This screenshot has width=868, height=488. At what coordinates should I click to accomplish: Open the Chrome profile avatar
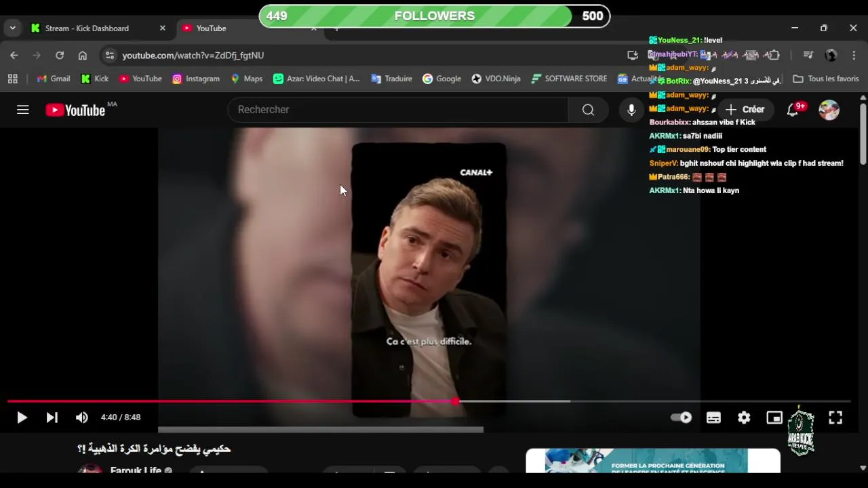coord(831,55)
